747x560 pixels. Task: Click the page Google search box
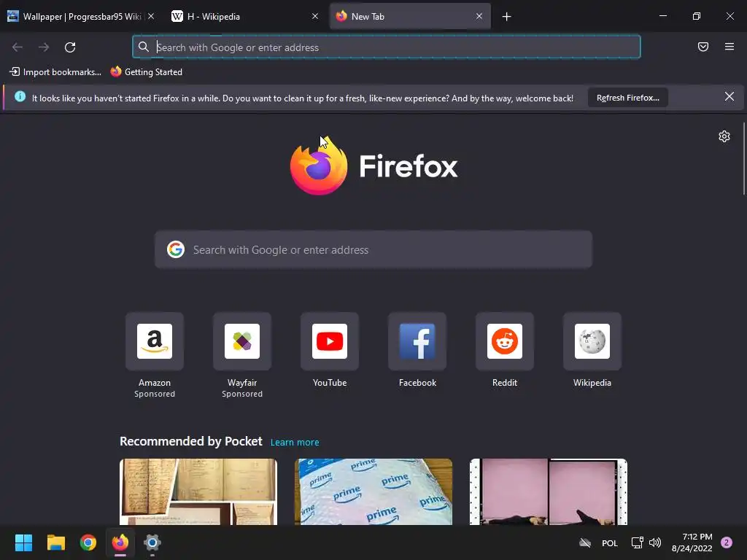[373, 249]
